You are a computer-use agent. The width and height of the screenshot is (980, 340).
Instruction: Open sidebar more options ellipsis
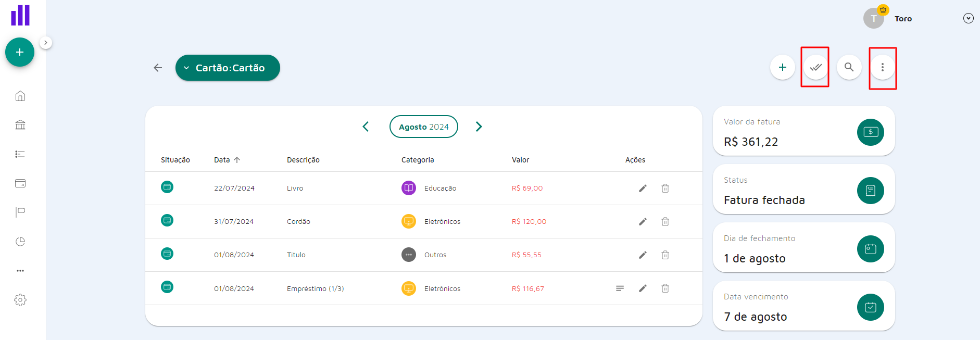[x=20, y=271]
